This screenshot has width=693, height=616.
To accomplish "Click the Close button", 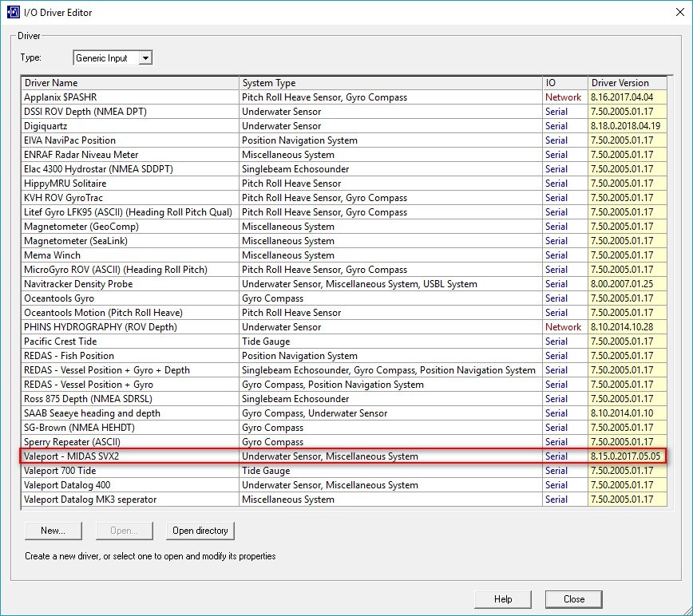I will (573, 599).
